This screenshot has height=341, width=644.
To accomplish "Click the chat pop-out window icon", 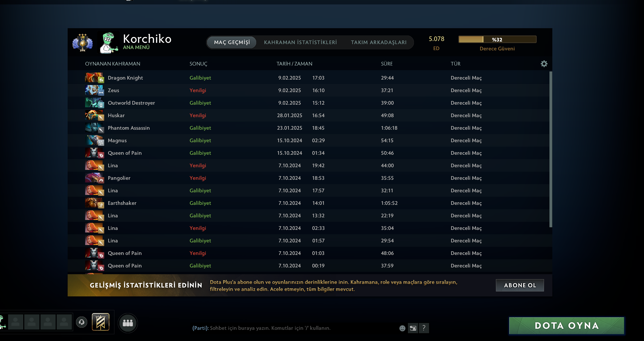I will tap(413, 328).
